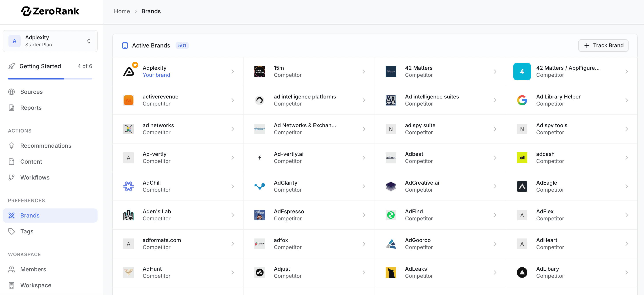Screen dimensions: 644x295
Task: Go to Home breadcrumb
Action: [x=122, y=11]
